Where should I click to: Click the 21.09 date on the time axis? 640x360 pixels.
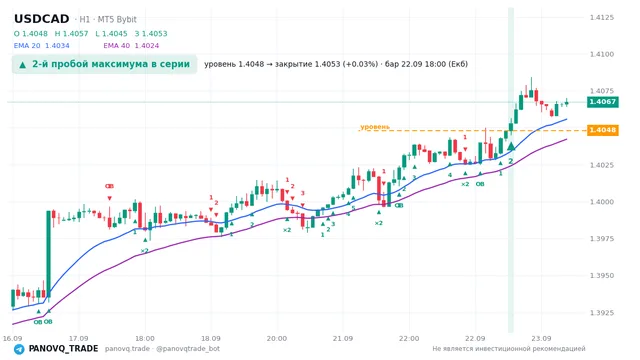(343, 338)
